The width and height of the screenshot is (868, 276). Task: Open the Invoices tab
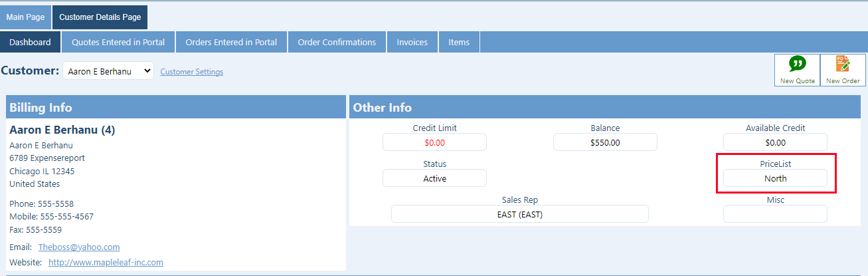412,42
